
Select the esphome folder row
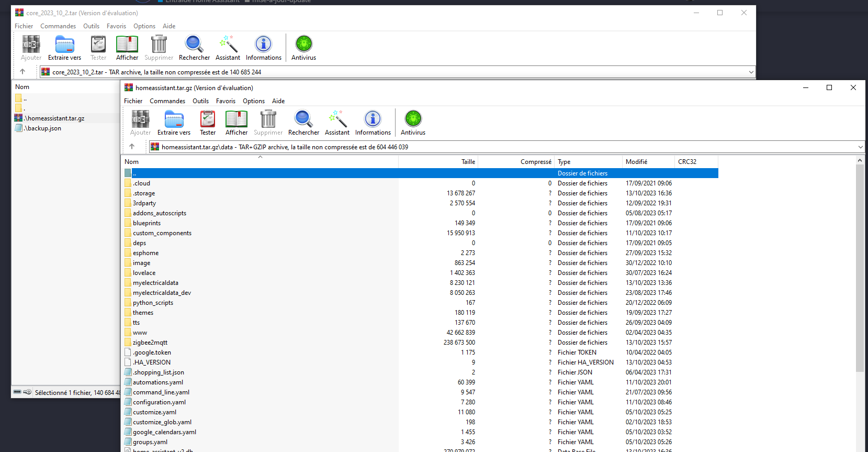pyautogui.click(x=421, y=253)
